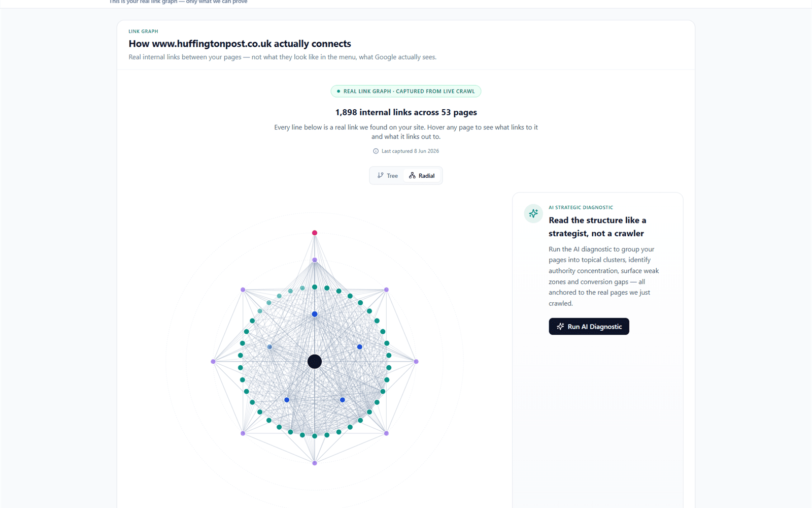Click heading 'How www.huffingtonpost.co.uk actually connects'
Viewport: 812px width, 508px height.
[x=240, y=44]
